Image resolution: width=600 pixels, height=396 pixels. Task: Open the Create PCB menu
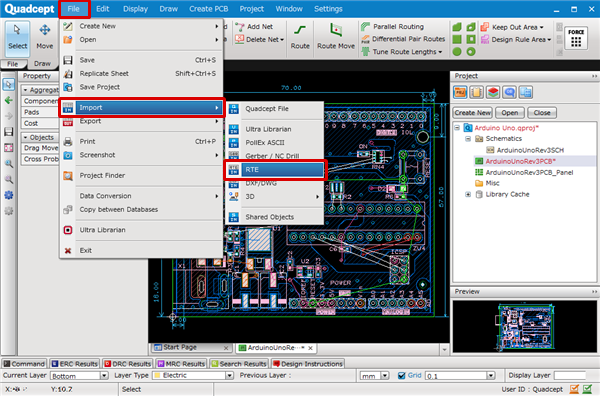[209, 9]
